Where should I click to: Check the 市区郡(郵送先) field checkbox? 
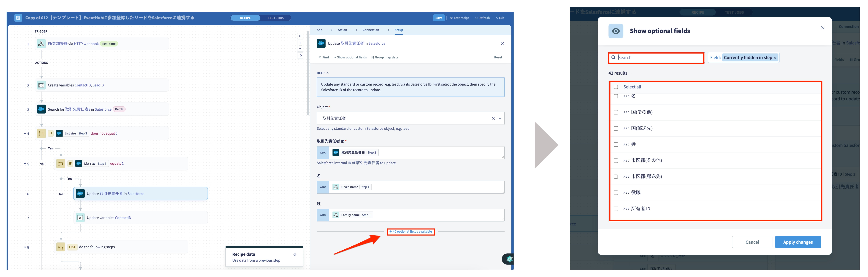616,177
